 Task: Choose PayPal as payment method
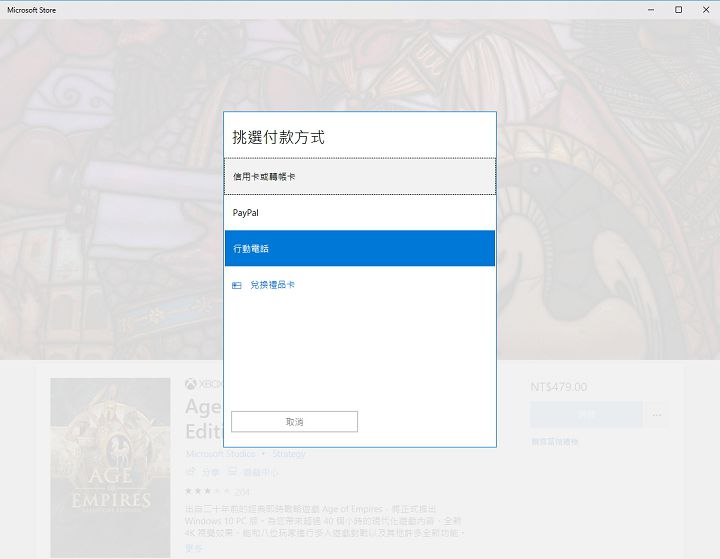[360, 213]
